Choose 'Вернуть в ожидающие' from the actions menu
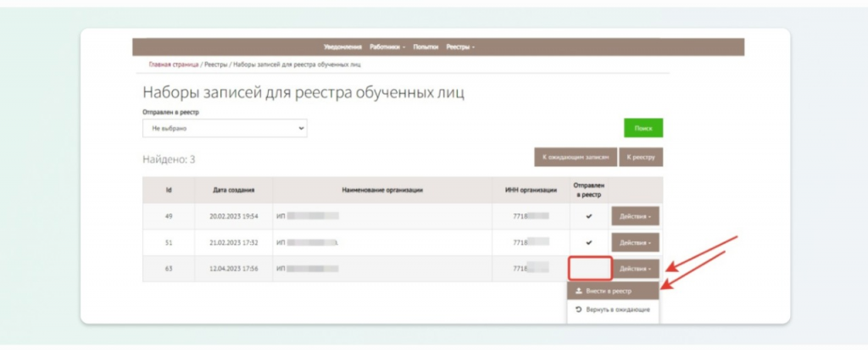Image resolution: width=868 pixels, height=350 pixels. coord(612,310)
